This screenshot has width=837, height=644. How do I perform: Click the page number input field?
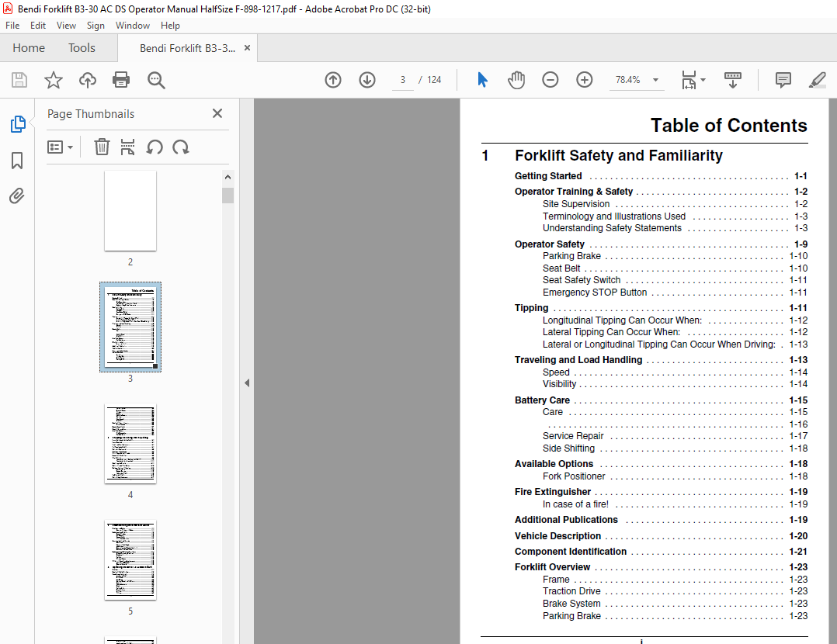point(403,80)
